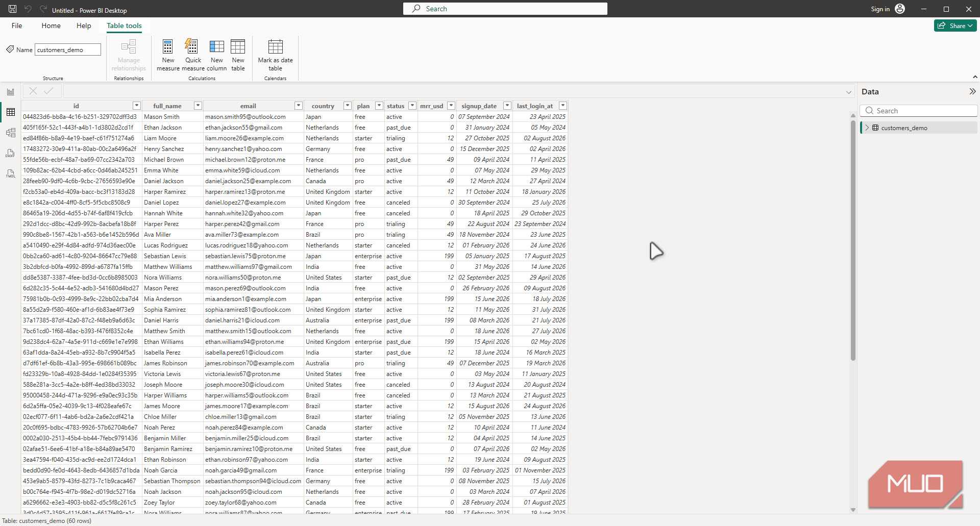Click the cell 'Sebastian Thompson'
980x526 pixels.
click(x=173, y=481)
